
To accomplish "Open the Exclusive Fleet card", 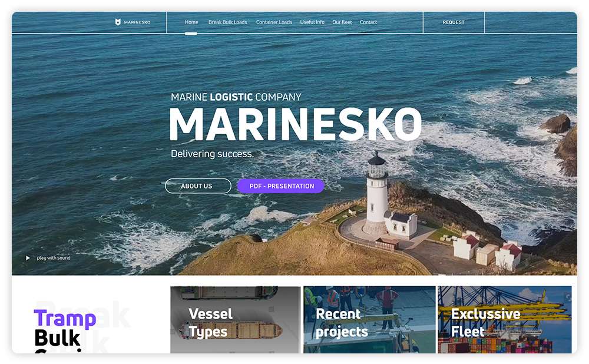I will (505, 320).
